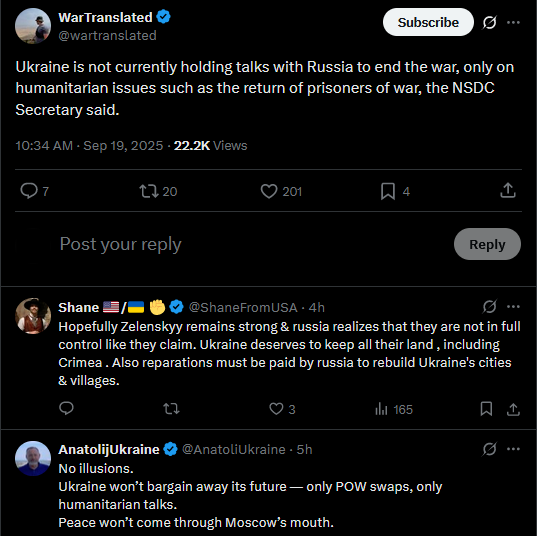This screenshot has height=536, width=537.
Task: Bookmark the main WarTranslated post
Action: (x=388, y=191)
